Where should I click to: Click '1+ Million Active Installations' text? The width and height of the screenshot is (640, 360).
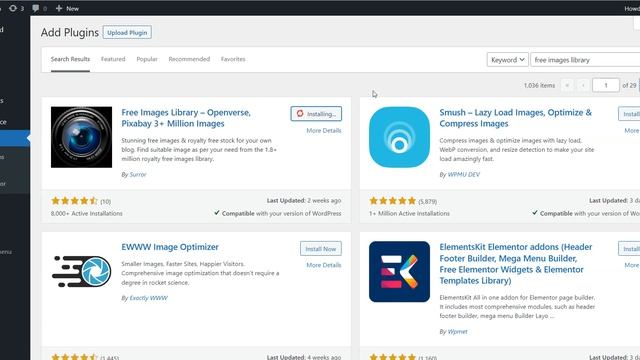pyautogui.click(x=409, y=213)
